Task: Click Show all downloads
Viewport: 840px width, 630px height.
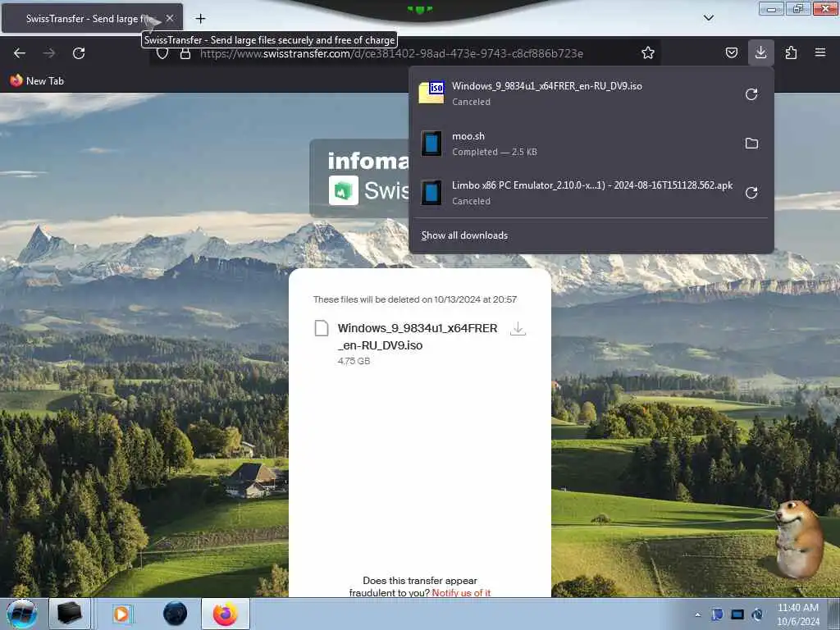Action: [464, 235]
